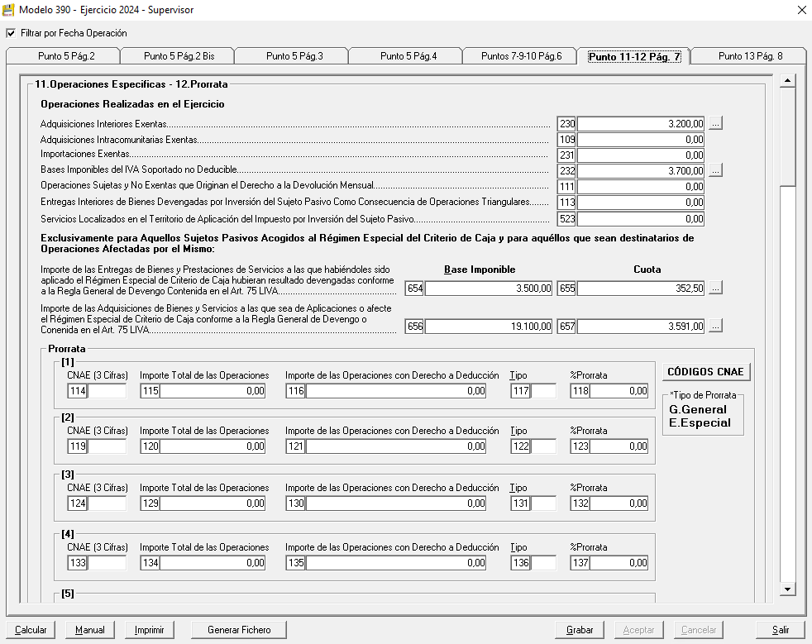
Task: Focus %Prorrata field 132
Action: [x=619, y=503]
